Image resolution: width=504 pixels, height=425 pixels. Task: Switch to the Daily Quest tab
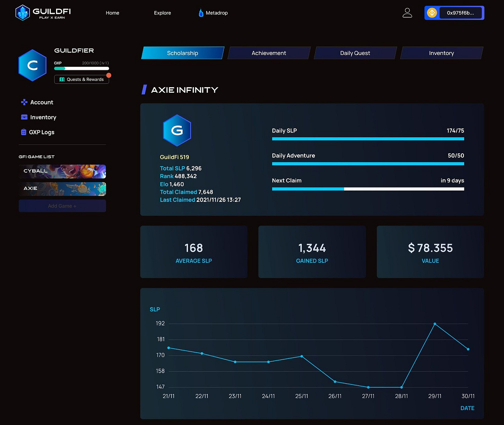pos(355,53)
